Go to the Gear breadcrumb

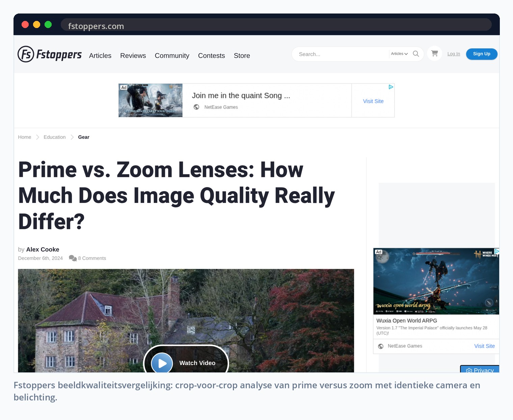pos(84,137)
